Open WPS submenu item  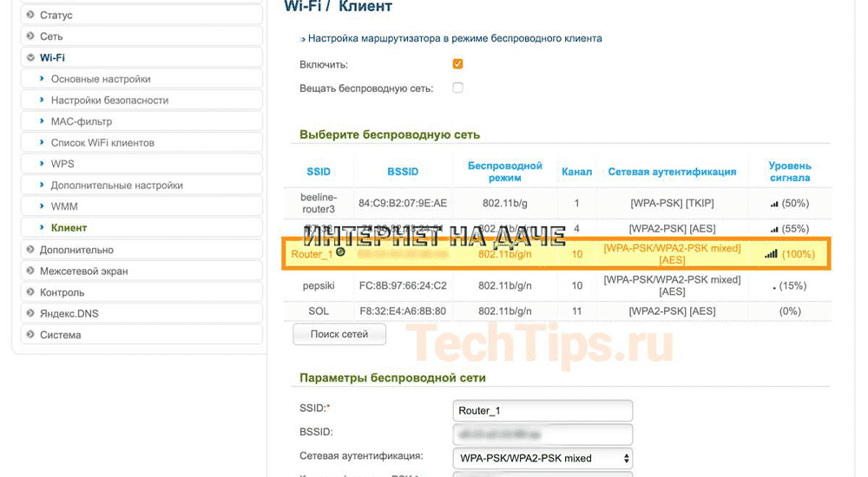141,164
